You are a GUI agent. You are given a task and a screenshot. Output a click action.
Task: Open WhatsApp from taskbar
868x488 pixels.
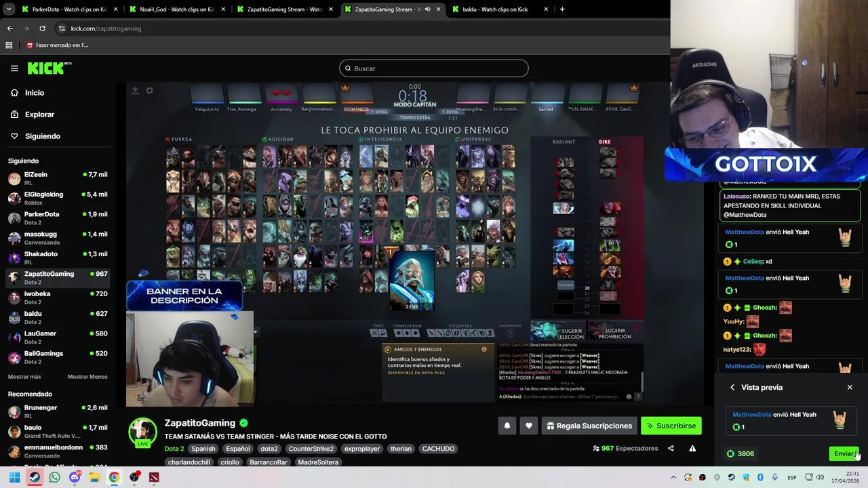point(54,477)
